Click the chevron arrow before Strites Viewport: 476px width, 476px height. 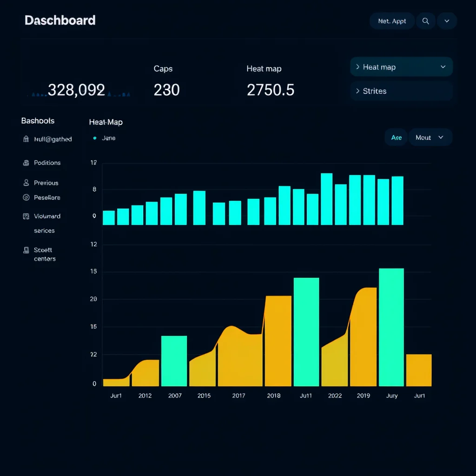pos(357,91)
